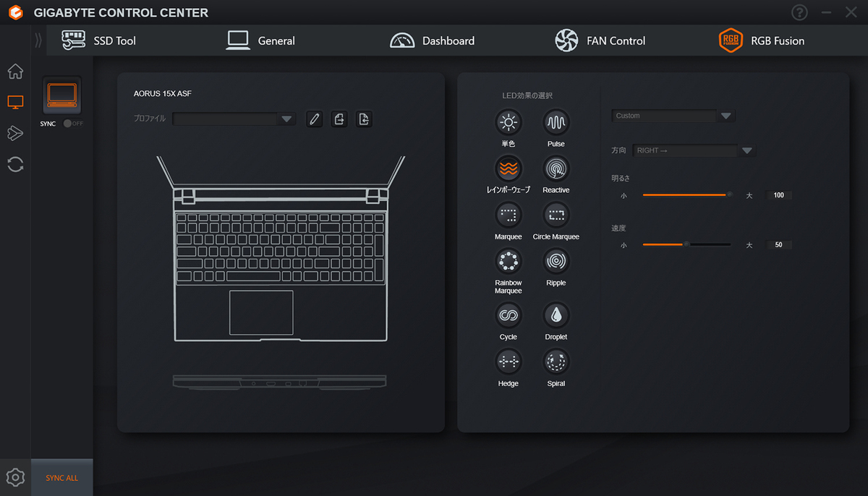The height and width of the screenshot is (496, 868).
Task: Select the Cycle LED effect
Action: pos(509,315)
